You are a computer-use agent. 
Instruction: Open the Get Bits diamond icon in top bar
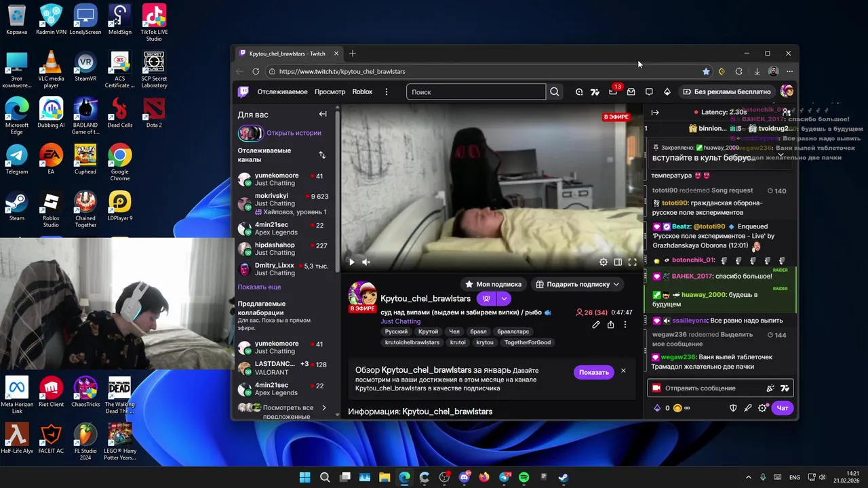coord(667,91)
